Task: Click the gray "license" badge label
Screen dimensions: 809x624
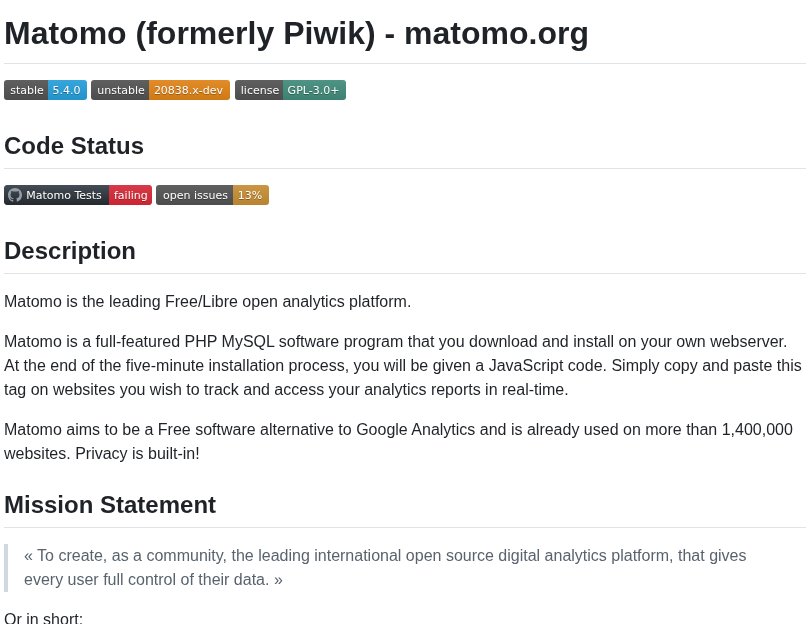Action: click(x=259, y=90)
